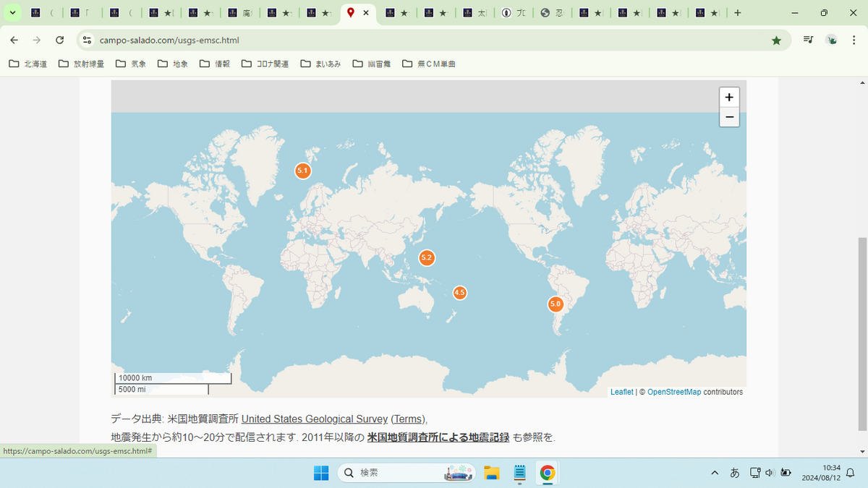The image size is (868, 488).
Task: Open a new browser tab
Action: (x=737, y=13)
